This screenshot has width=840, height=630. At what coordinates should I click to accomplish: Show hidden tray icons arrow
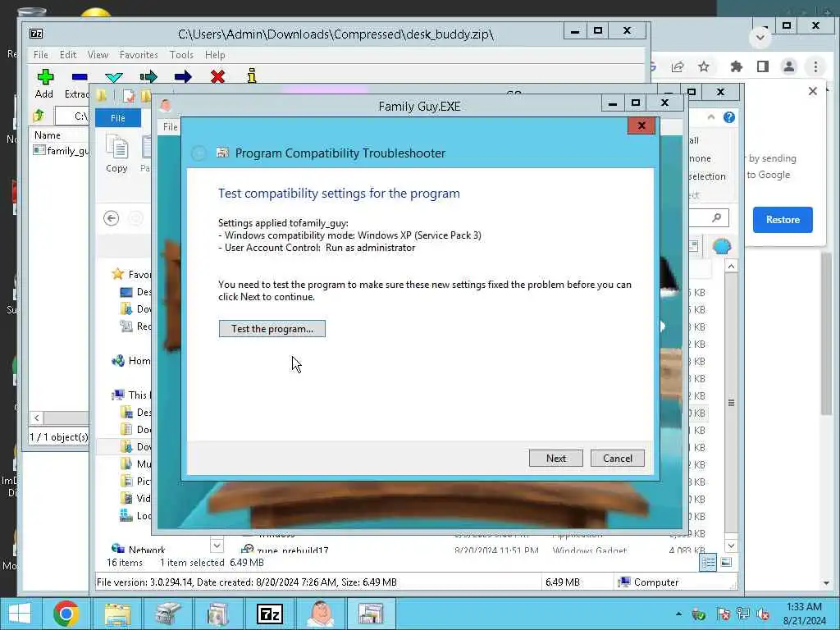click(678, 614)
